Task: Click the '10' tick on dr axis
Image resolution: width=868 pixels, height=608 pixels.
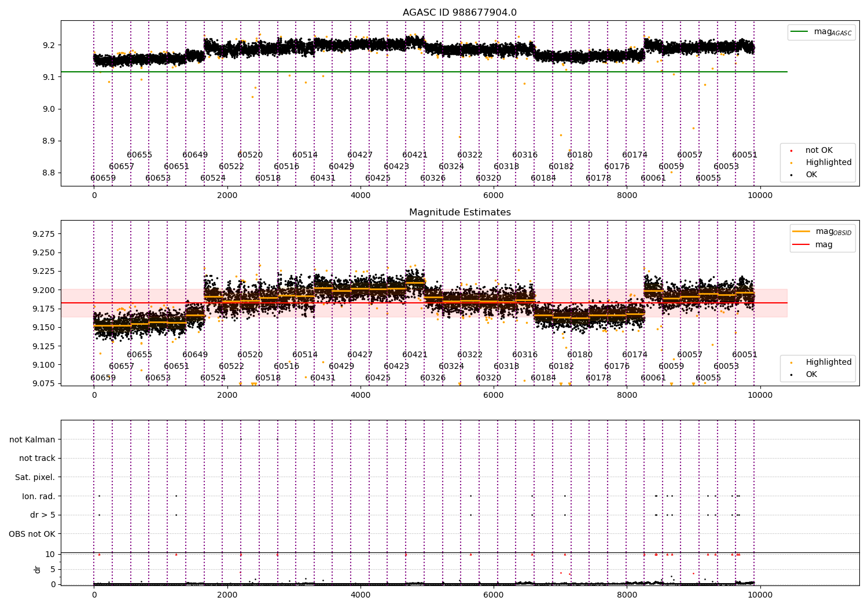Action: 50,554
